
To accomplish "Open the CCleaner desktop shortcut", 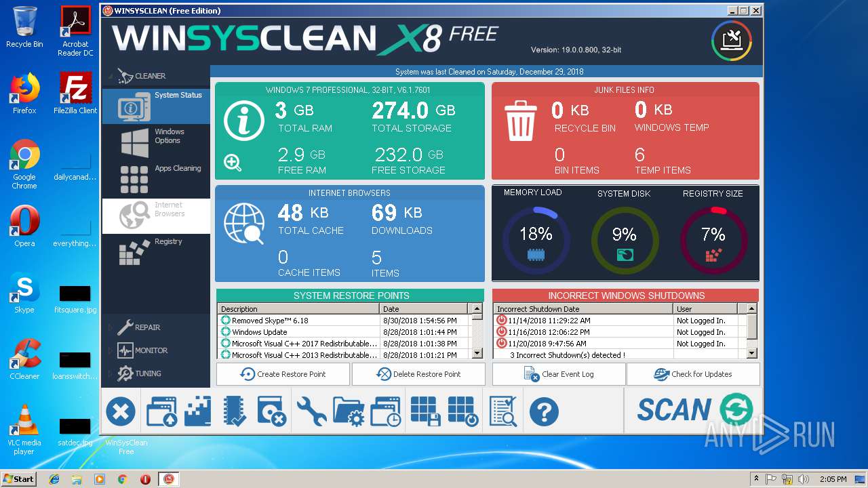I will [x=24, y=359].
